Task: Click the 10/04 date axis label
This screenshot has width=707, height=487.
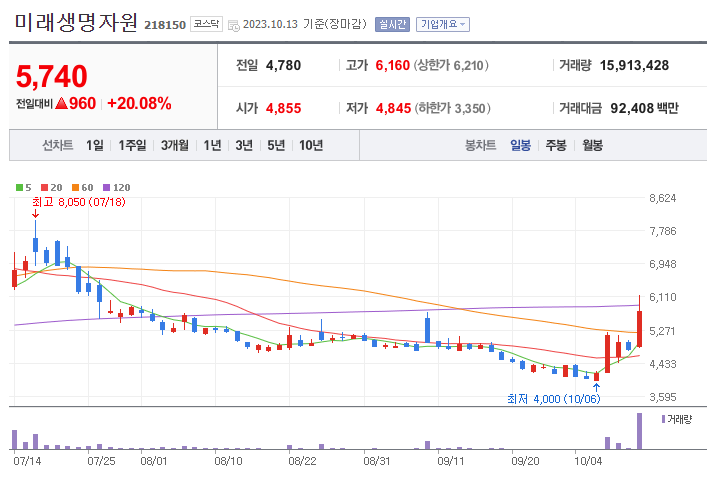Action: click(x=588, y=461)
